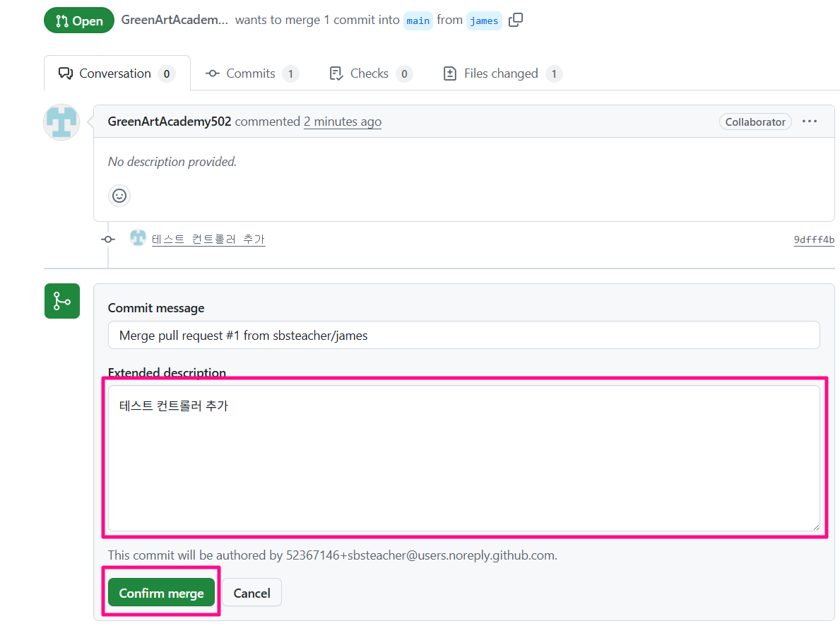Open commit hash 9dfff4b
This screenshot has height=626, width=840.
coord(814,240)
